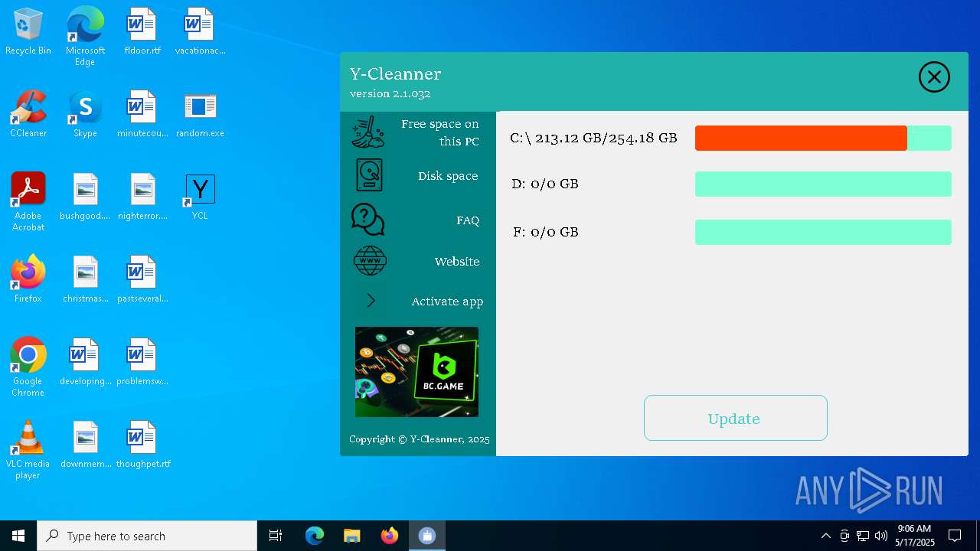Click the www globe icon
980x551 pixels.
(370, 261)
